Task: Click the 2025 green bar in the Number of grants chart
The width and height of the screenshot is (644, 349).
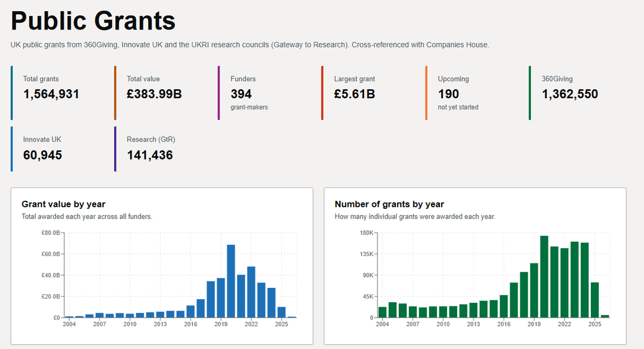Action: point(595,300)
